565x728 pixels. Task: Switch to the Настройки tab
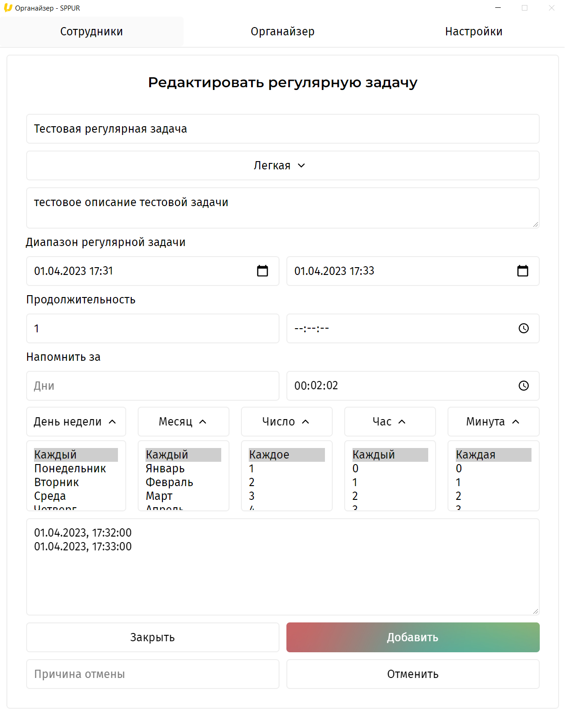point(474,32)
